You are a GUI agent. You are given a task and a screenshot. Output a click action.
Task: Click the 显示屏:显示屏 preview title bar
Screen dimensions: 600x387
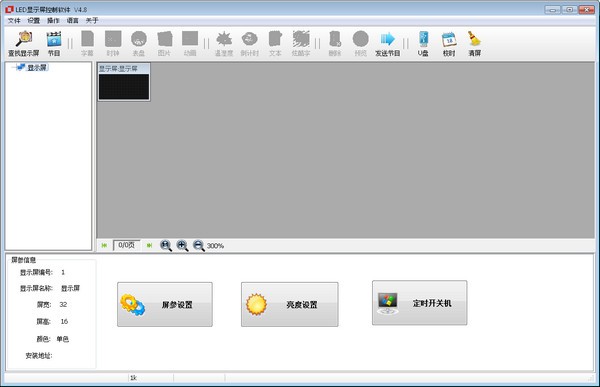124,69
